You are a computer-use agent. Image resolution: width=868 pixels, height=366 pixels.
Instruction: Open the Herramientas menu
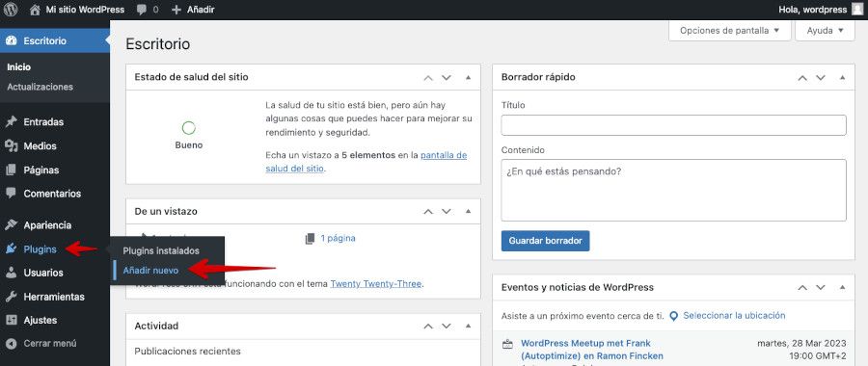(x=55, y=297)
